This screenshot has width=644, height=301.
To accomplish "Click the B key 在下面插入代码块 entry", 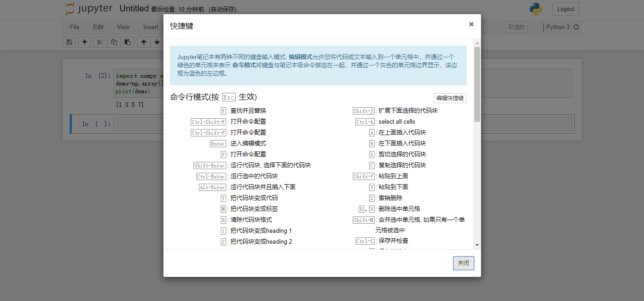I will pyautogui.click(x=397, y=144).
